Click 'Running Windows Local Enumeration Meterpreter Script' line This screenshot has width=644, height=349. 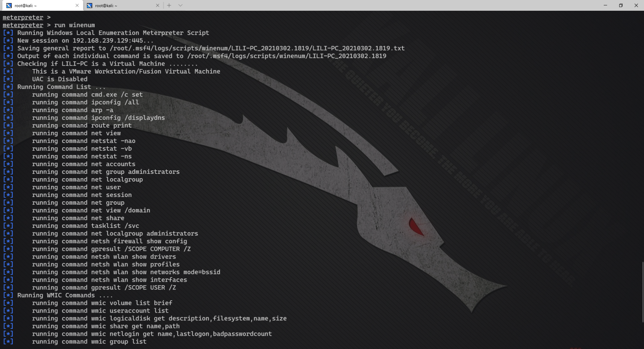click(106, 33)
